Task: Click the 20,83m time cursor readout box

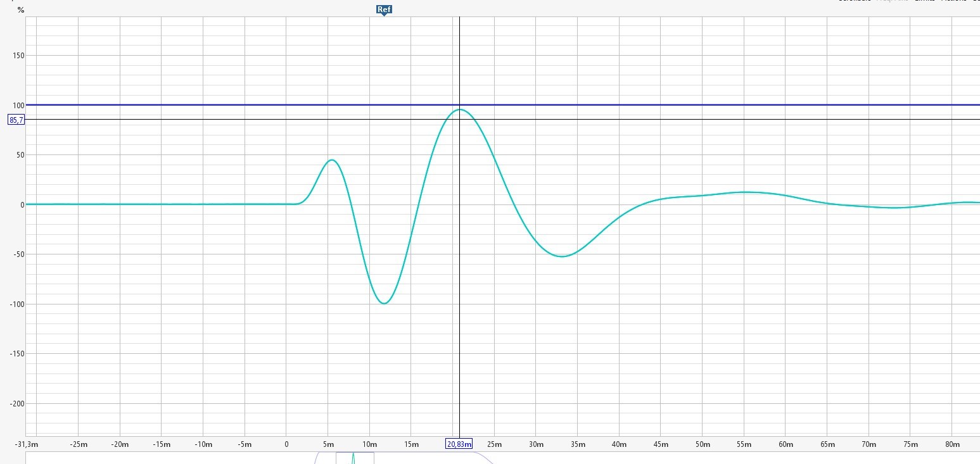Action: point(459,444)
